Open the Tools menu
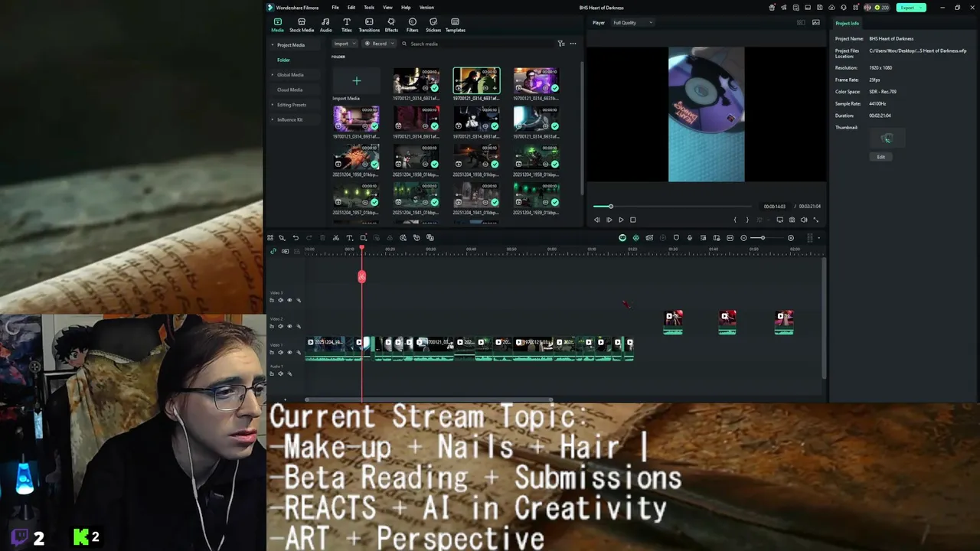This screenshot has width=980, height=551. point(369,8)
